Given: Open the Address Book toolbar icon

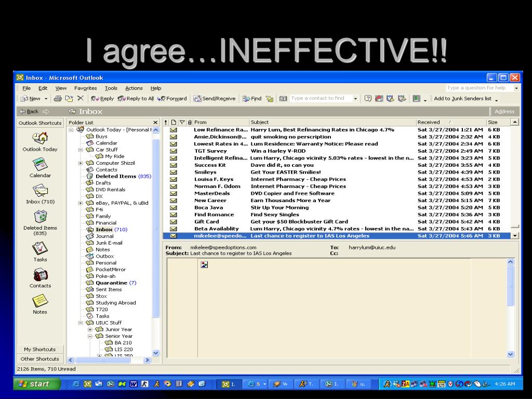Looking at the screenshot, I should coord(283,98).
